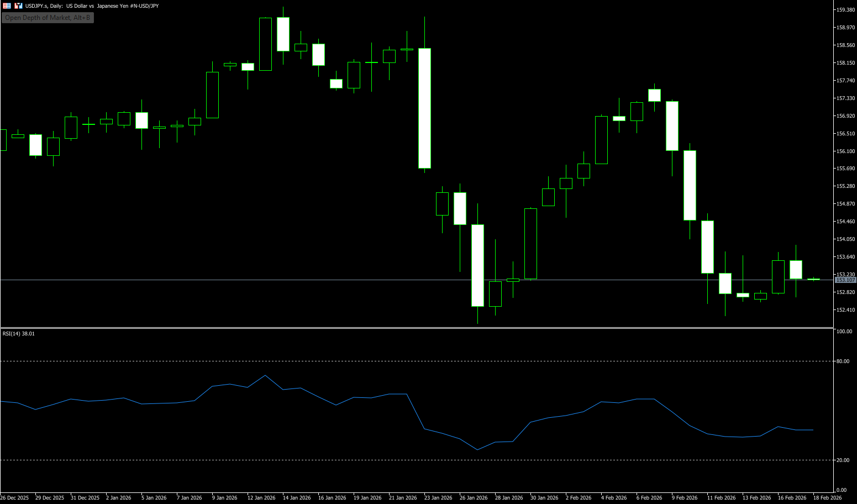Select the large bearish candle of 23 Jan 2026

pos(424,108)
